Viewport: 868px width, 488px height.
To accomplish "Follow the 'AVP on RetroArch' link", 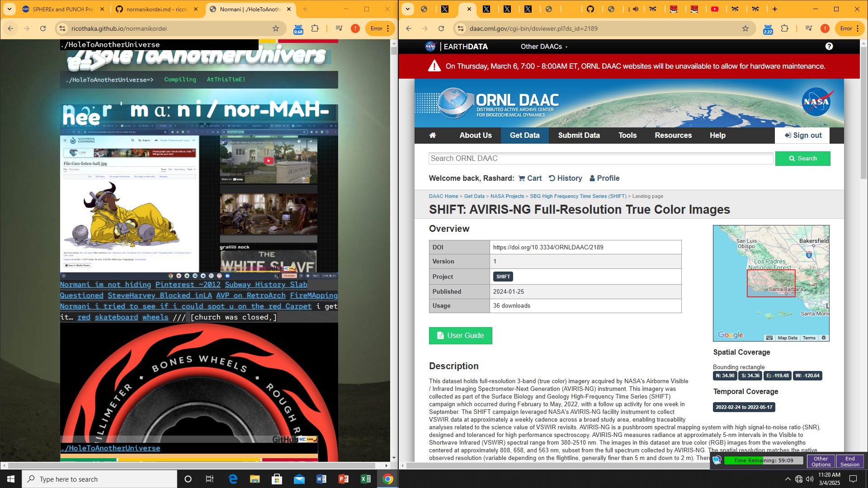I will tap(251, 296).
